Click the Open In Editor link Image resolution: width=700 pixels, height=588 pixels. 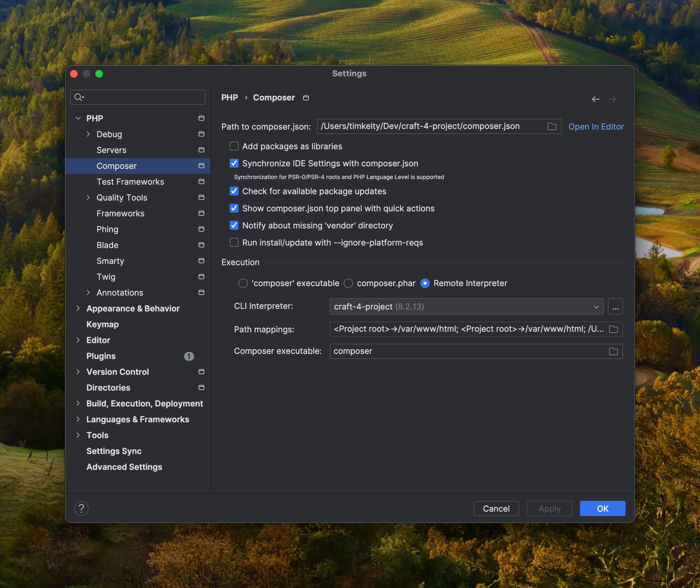(596, 127)
